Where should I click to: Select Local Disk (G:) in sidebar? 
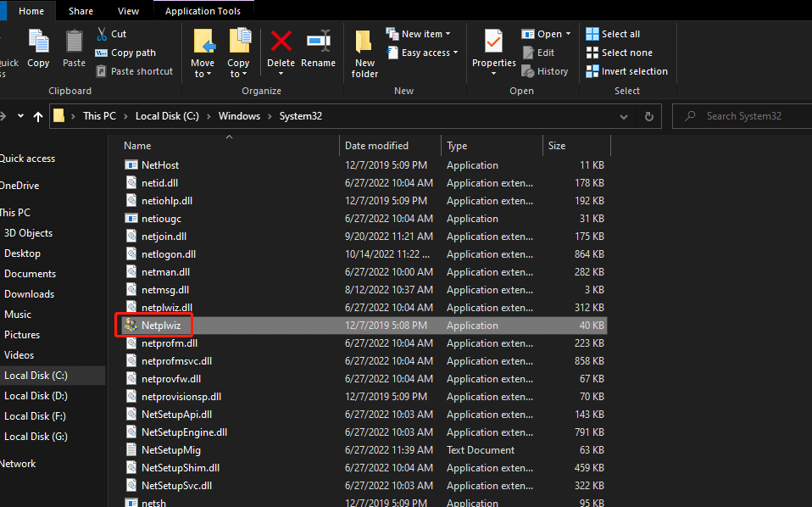point(36,437)
